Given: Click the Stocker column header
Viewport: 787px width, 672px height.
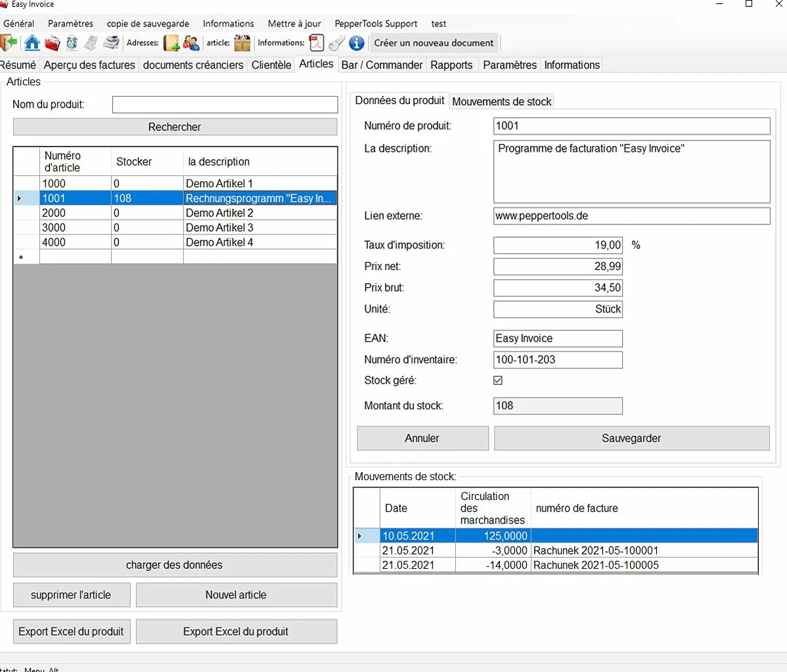Looking at the screenshot, I should (x=148, y=162).
